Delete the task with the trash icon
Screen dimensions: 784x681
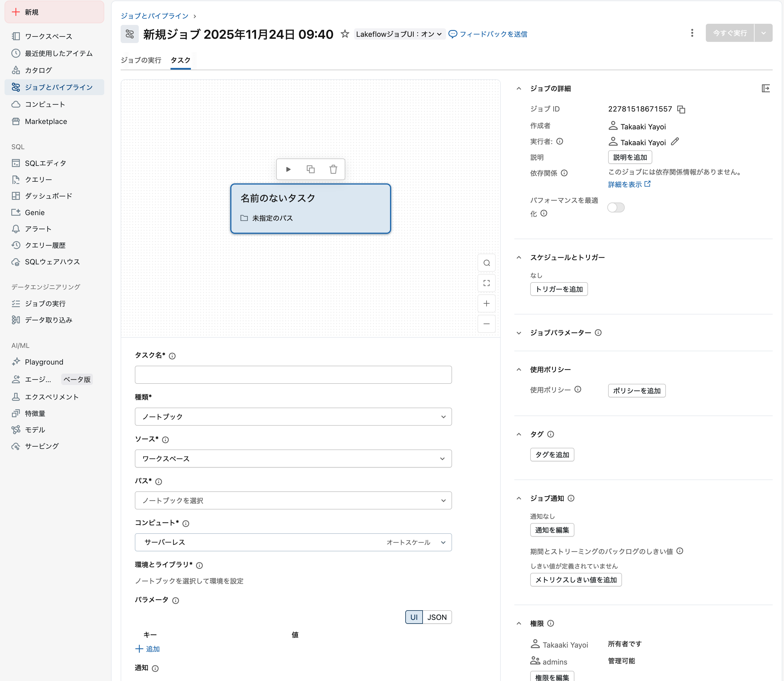(333, 169)
